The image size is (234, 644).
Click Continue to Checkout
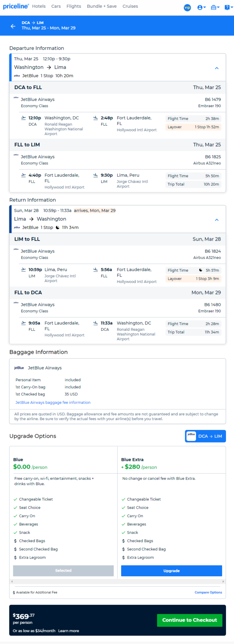pyautogui.click(x=190, y=620)
